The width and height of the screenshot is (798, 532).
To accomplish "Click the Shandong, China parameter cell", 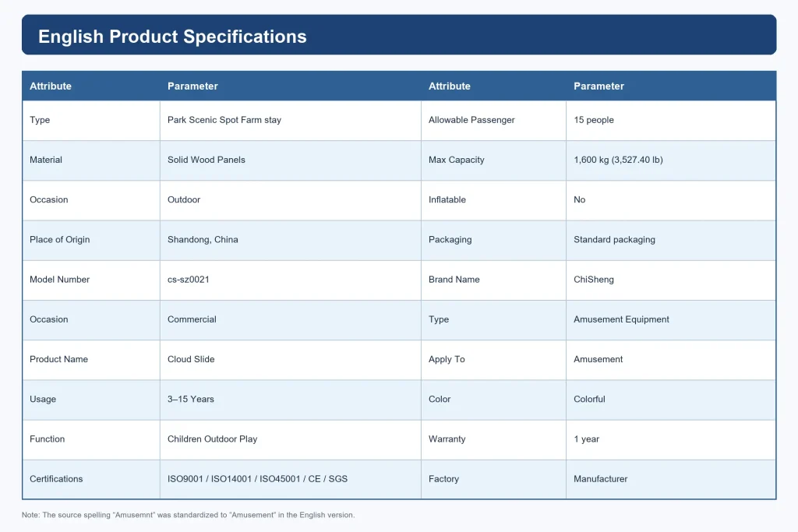I will pos(291,240).
